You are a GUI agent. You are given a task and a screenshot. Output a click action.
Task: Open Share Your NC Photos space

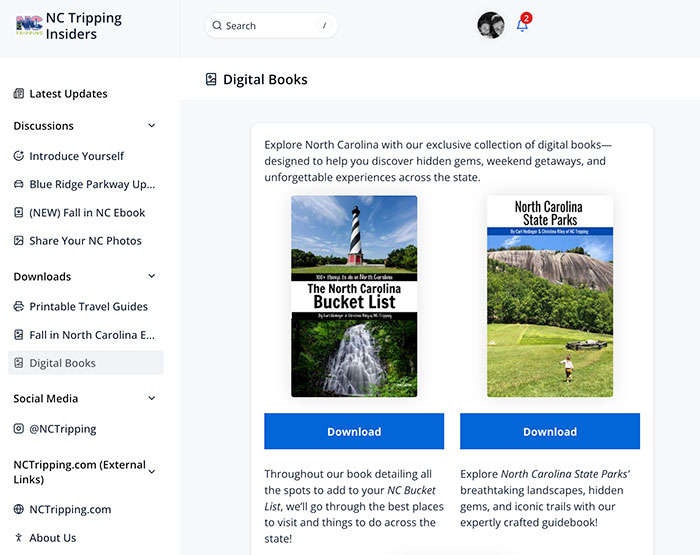(x=85, y=241)
